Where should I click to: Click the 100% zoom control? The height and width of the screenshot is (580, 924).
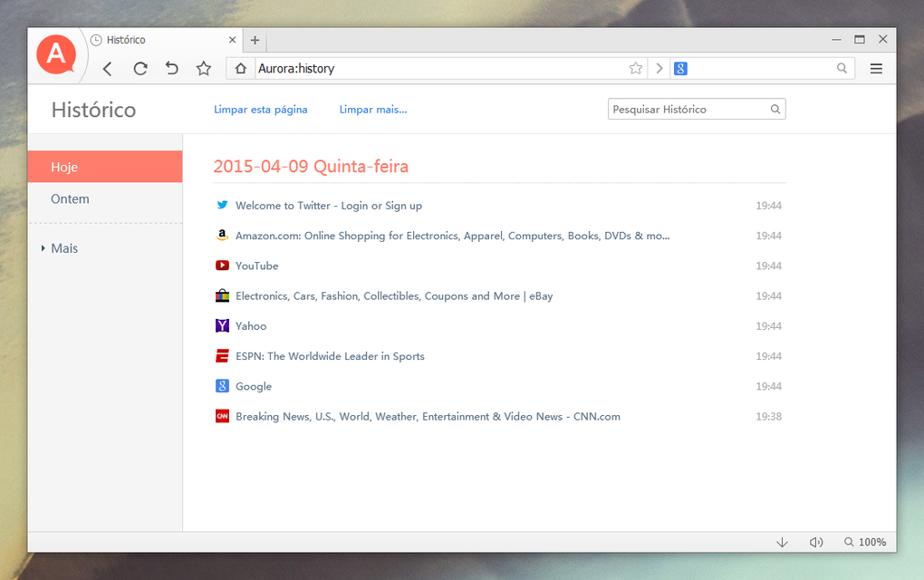(x=865, y=542)
